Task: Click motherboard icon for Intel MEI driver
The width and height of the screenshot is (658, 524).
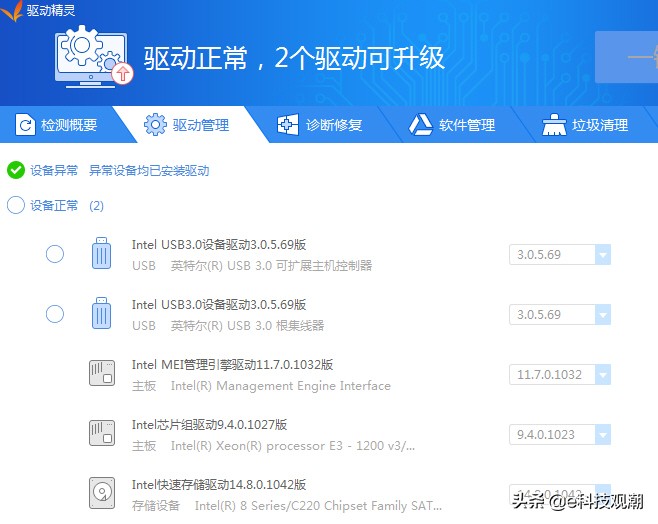Action: 102,373
